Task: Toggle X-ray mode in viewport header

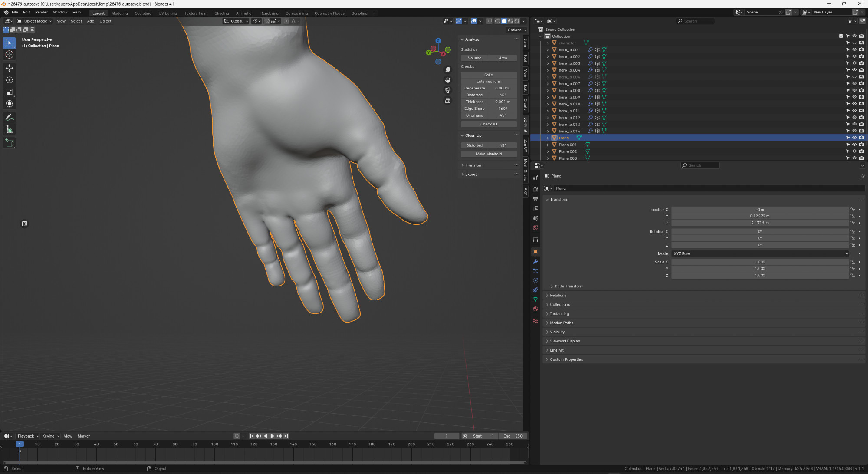Action: pyautogui.click(x=489, y=21)
